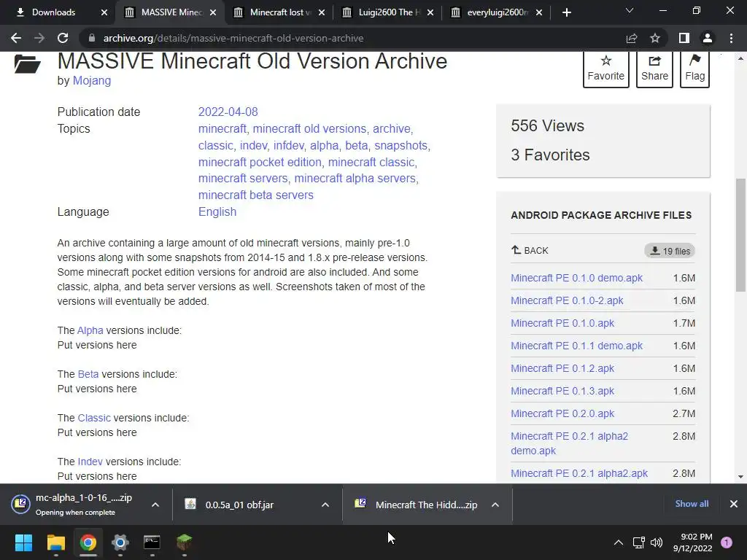The width and height of the screenshot is (747, 560).
Task: Expand options for 0.0.5a_01 obf.jar download
Action: point(325,505)
